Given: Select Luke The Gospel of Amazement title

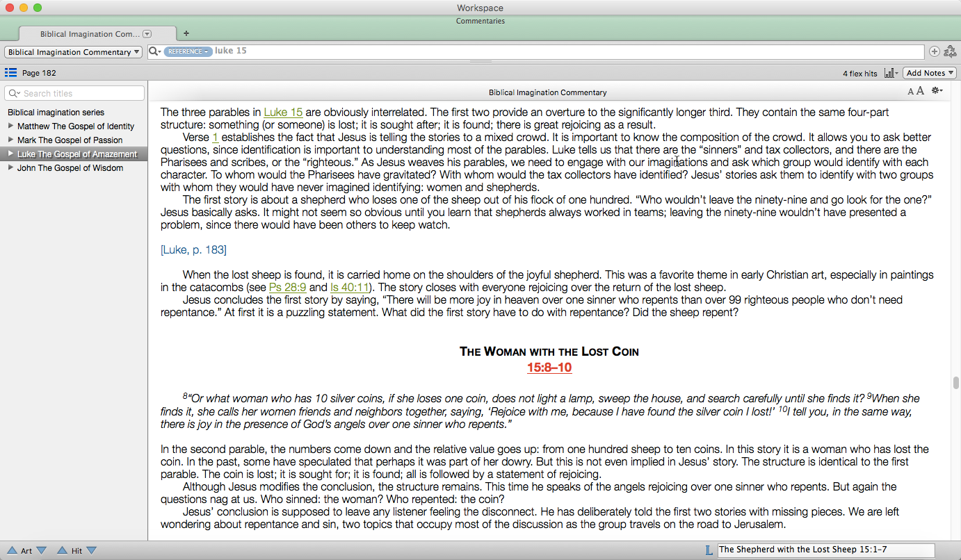Looking at the screenshot, I should (77, 154).
